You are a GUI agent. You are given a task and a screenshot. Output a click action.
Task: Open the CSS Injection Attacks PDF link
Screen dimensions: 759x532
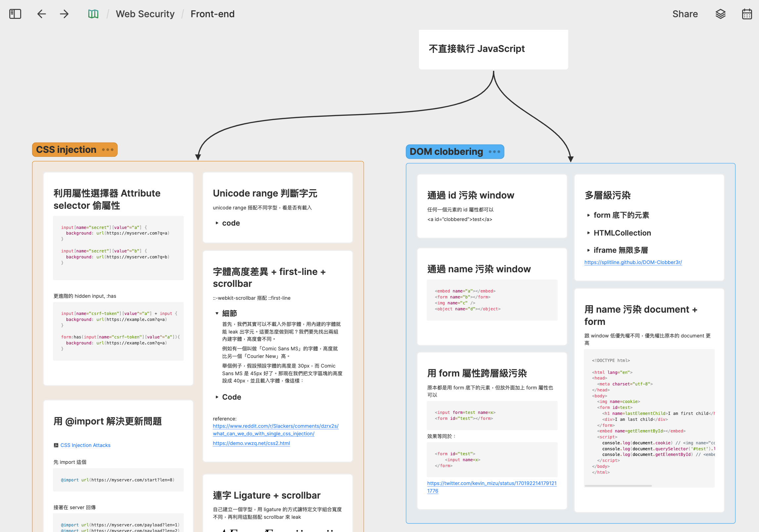[85, 445]
